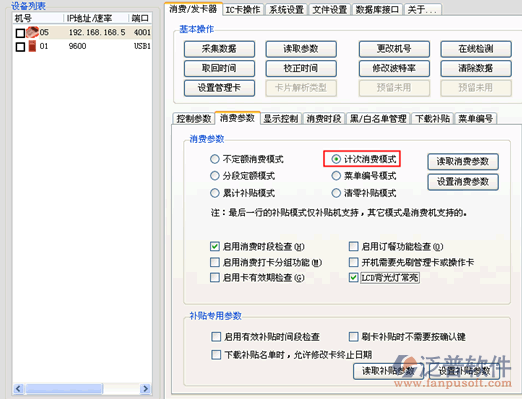Click the horizontal scrollbar thumb in device list
This screenshot has width=522, height=399.
pos(64,388)
